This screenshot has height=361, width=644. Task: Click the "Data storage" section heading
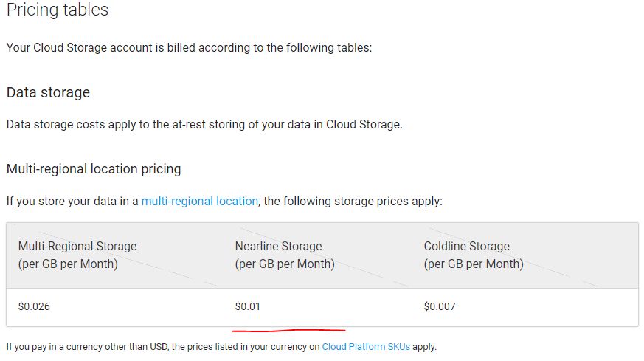(x=48, y=92)
